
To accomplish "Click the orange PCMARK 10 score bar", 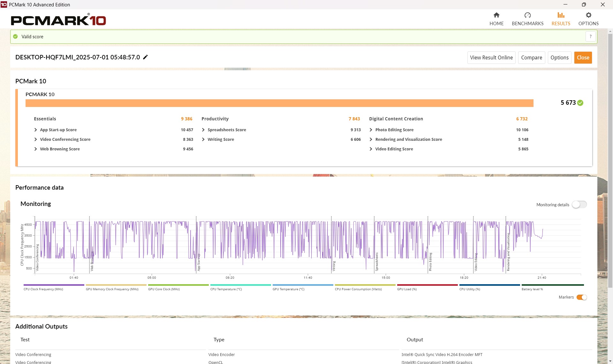I will click(x=279, y=103).
